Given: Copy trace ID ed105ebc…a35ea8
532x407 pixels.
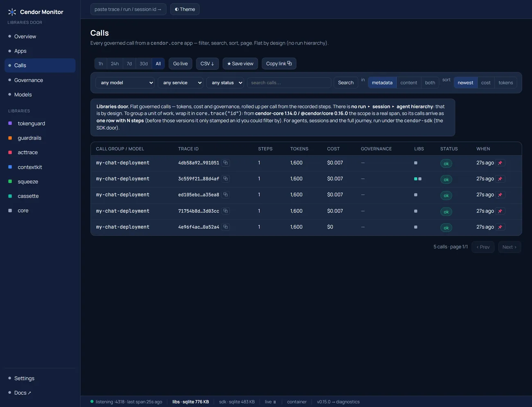Looking at the screenshot, I should tap(225, 195).
